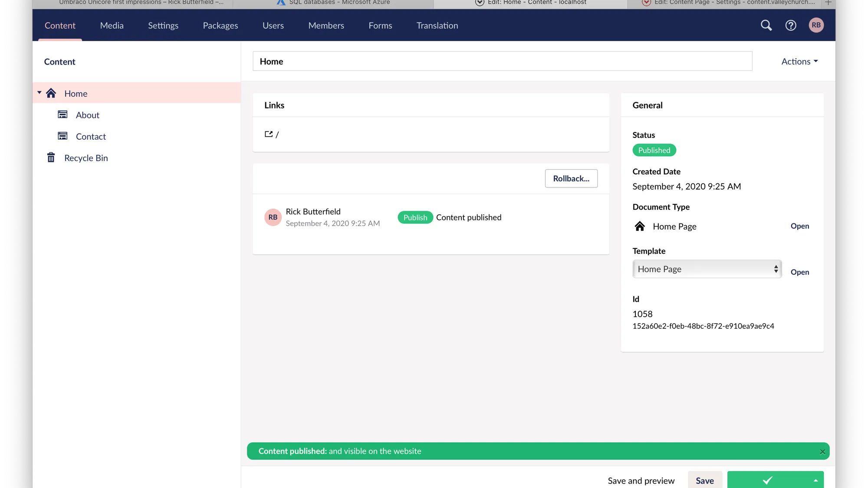The height and width of the screenshot is (488, 868).
Task: Select the Content menu tab
Action: tap(59, 25)
